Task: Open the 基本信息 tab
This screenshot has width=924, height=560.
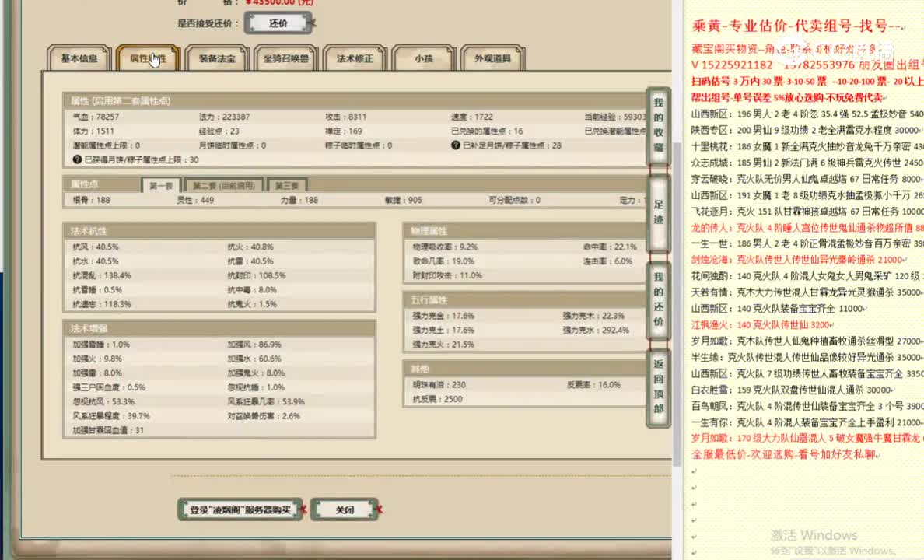Action: tap(79, 58)
